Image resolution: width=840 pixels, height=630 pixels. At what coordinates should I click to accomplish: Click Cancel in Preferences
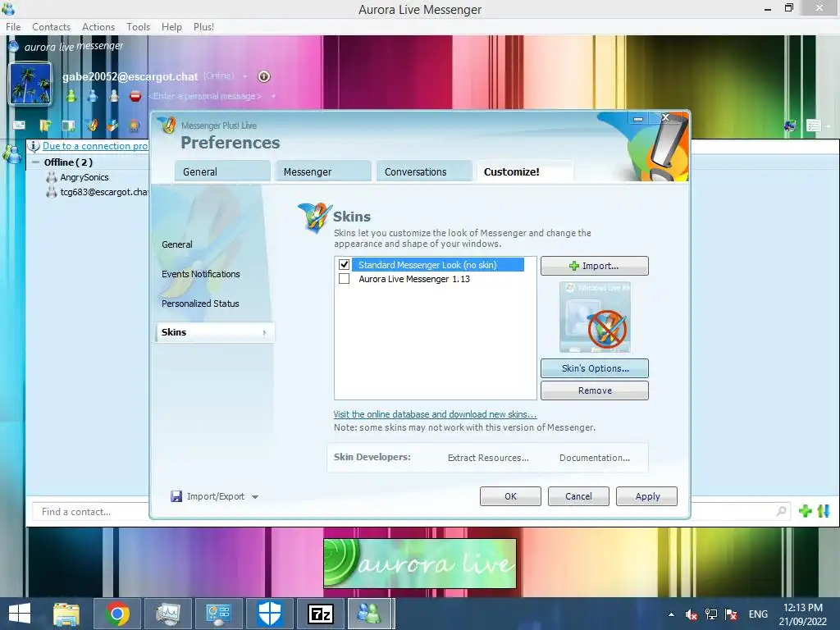point(578,496)
